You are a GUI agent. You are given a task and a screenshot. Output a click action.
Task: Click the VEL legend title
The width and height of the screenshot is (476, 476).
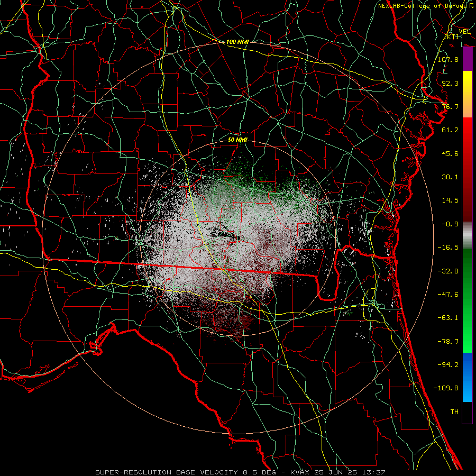click(x=464, y=32)
